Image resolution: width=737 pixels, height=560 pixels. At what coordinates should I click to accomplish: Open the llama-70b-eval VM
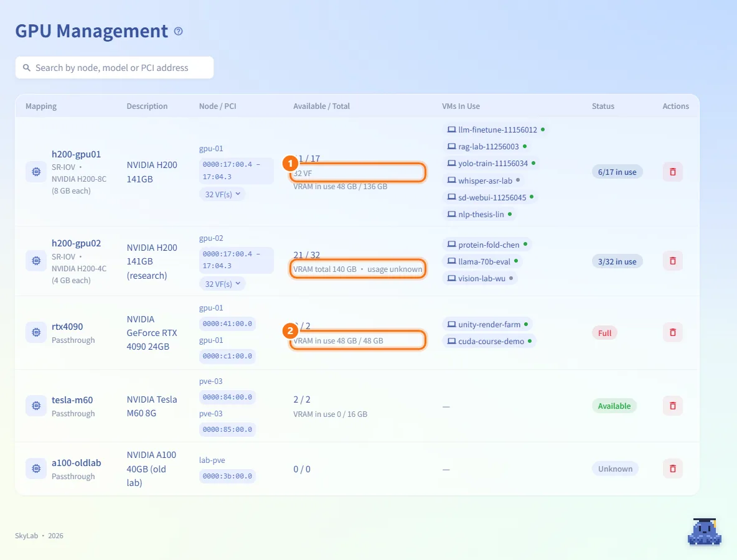482,262
